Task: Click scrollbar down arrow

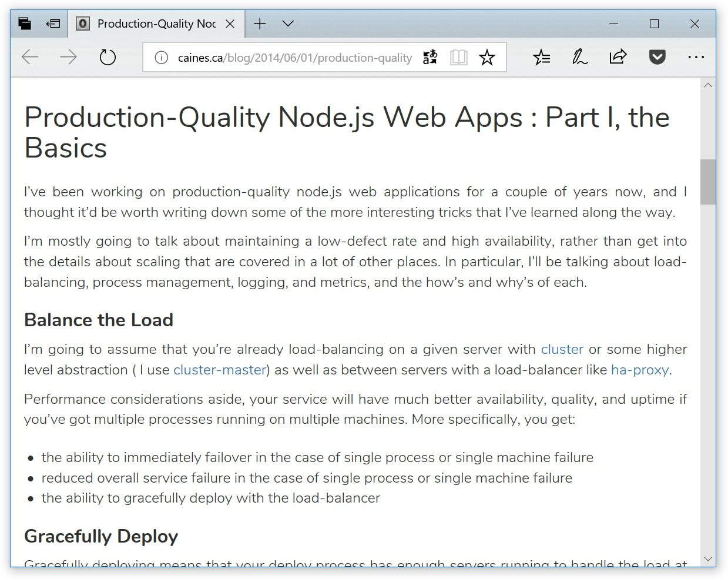Action: tap(708, 558)
